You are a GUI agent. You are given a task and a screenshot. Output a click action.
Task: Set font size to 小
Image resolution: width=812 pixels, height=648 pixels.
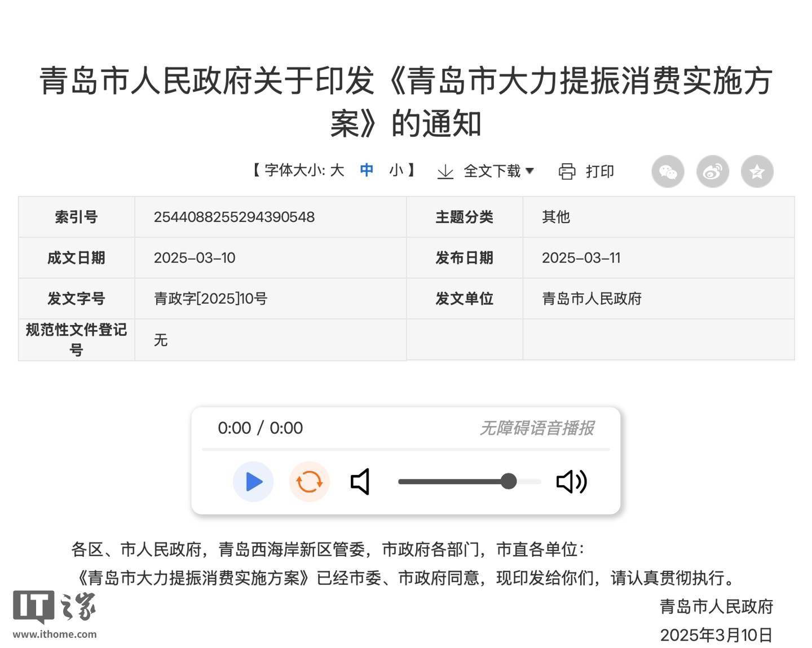pyautogui.click(x=396, y=170)
